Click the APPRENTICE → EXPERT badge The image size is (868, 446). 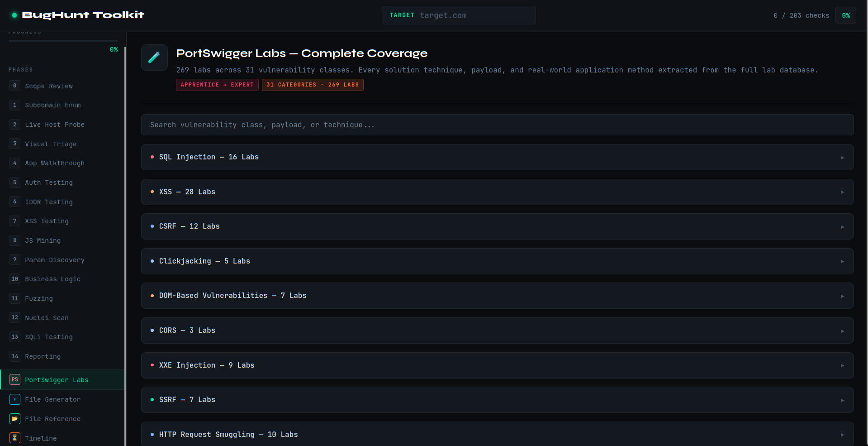(x=217, y=85)
